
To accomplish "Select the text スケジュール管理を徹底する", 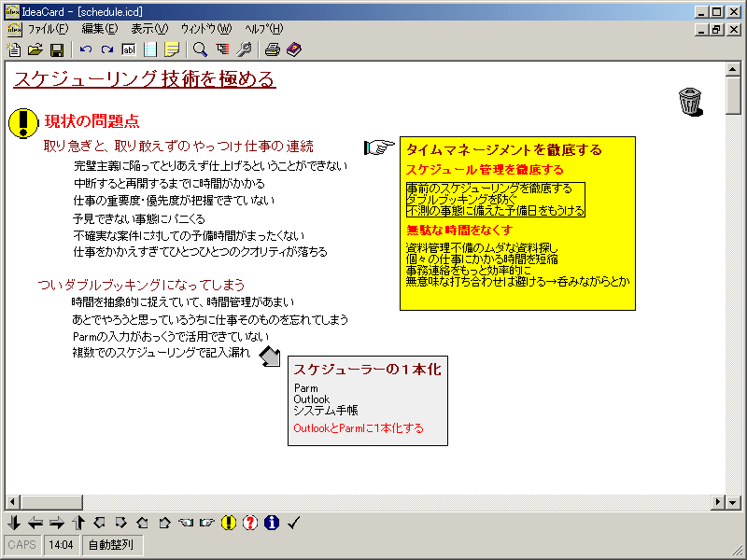I will click(485, 170).
